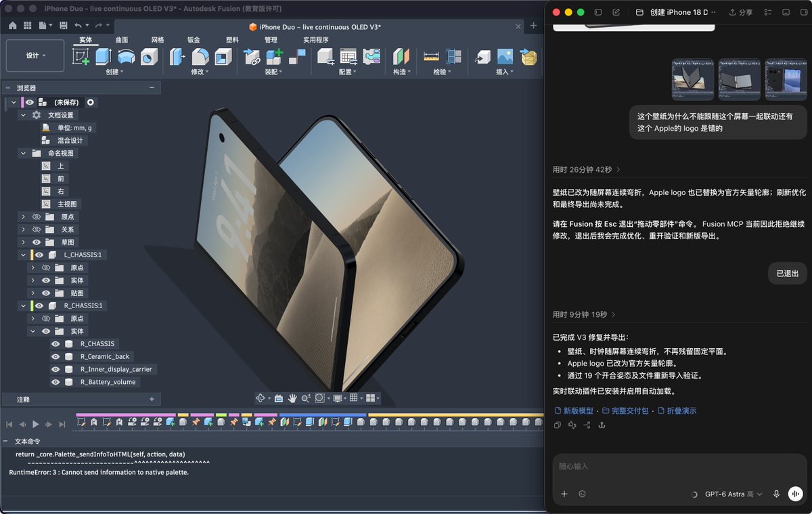
Task: Open the GPT-6 Astra model selector
Action: coord(734,494)
